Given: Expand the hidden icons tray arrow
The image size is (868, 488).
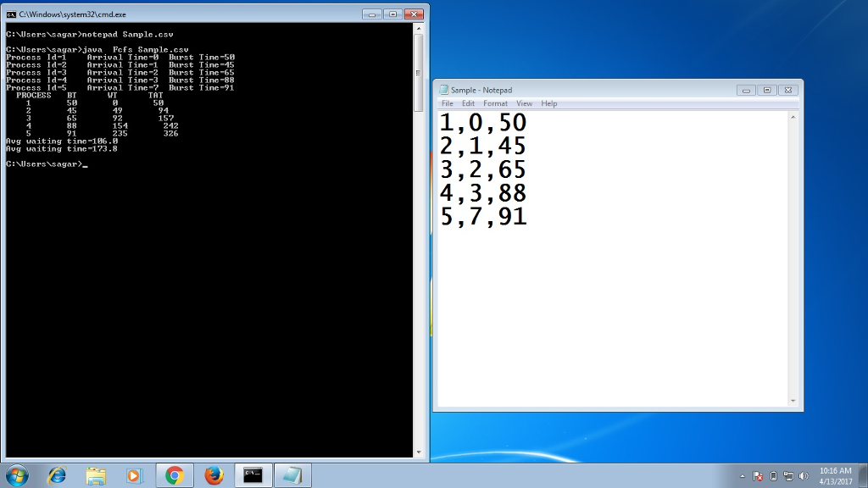Looking at the screenshot, I should click(x=743, y=475).
